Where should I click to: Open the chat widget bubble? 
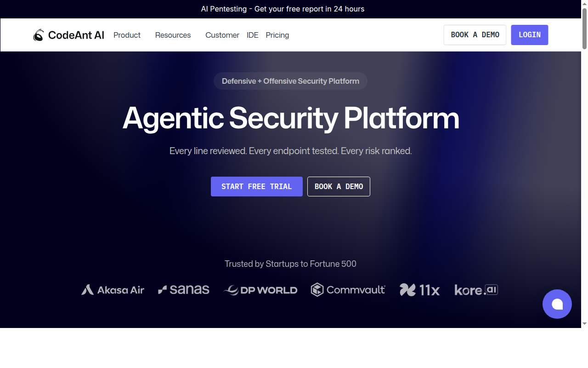tap(557, 304)
